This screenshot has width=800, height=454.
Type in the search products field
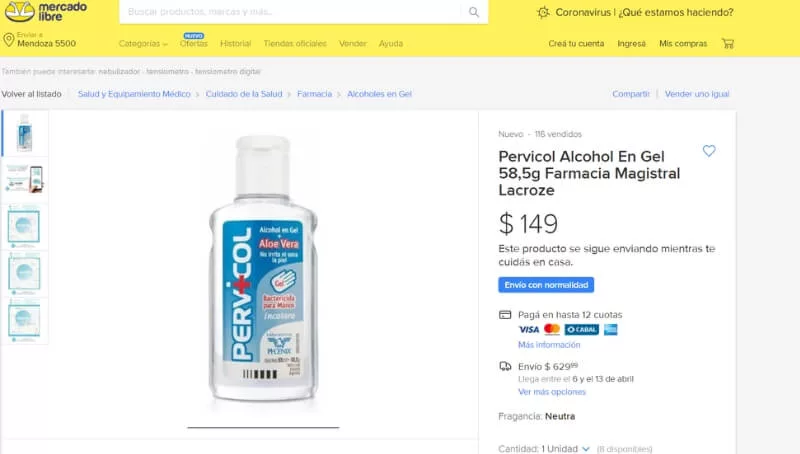[x=290, y=12]
